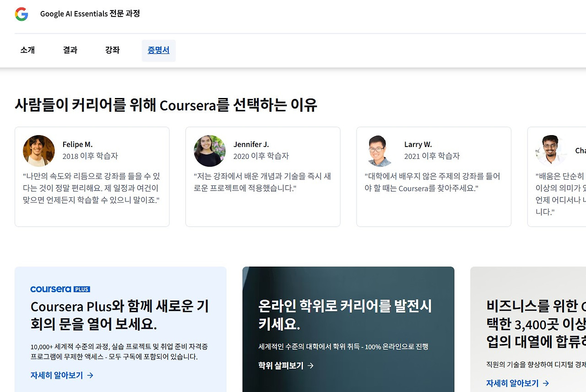Viewport: 586px width, 392px height.
Task: Click the Coursera 선택하는 이유 heading
Action: tap(166, 105)
